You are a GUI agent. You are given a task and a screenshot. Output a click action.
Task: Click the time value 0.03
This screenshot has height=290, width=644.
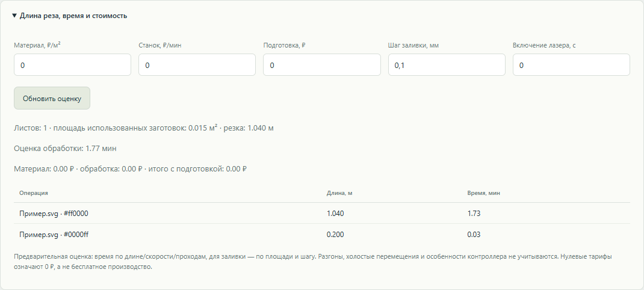click(474, 235)
